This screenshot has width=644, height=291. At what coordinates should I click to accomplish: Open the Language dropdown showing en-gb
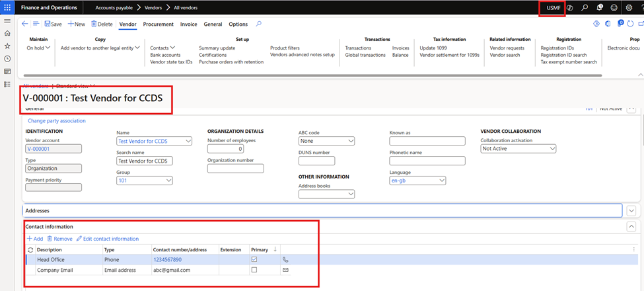[x=417, y=181]
